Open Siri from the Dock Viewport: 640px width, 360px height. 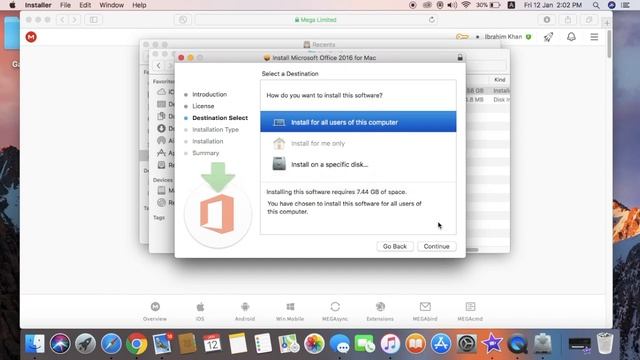60,343
